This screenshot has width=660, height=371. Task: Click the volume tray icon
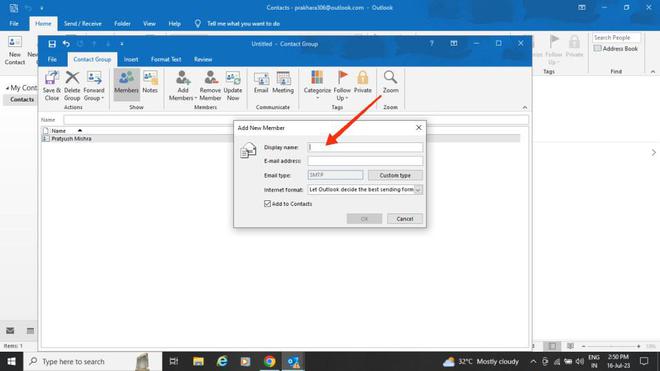point(580,361)
